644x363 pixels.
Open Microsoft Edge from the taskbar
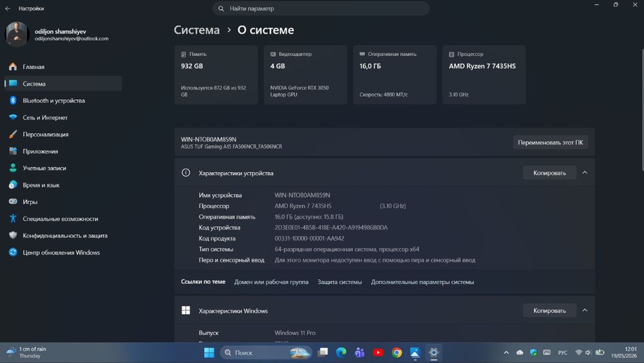(341, 352)
